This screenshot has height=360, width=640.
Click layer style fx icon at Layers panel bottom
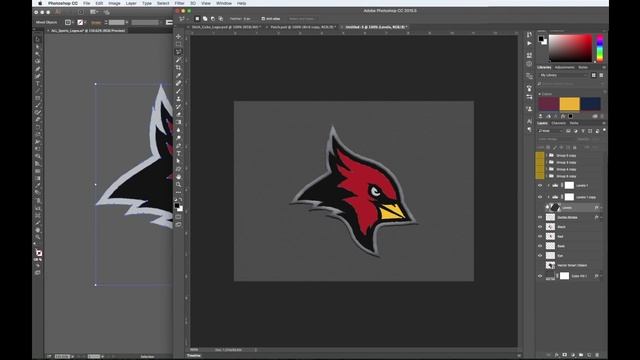tap(556, 355)
